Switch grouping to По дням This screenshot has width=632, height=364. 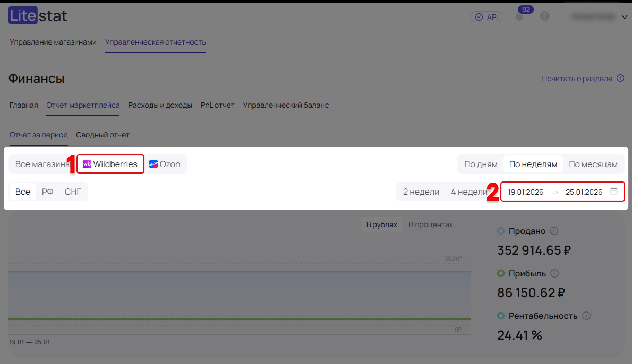click(481, 164)
